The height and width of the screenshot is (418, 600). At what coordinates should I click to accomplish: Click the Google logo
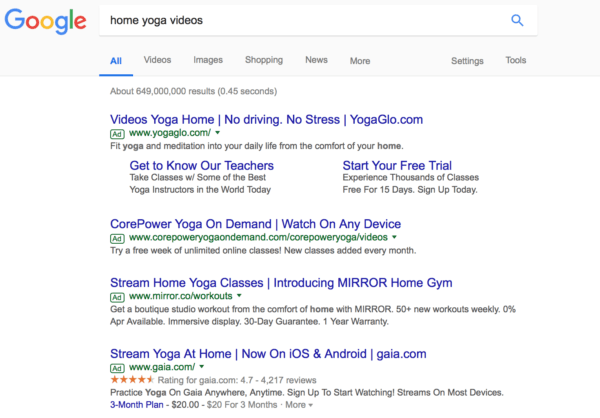46,21
